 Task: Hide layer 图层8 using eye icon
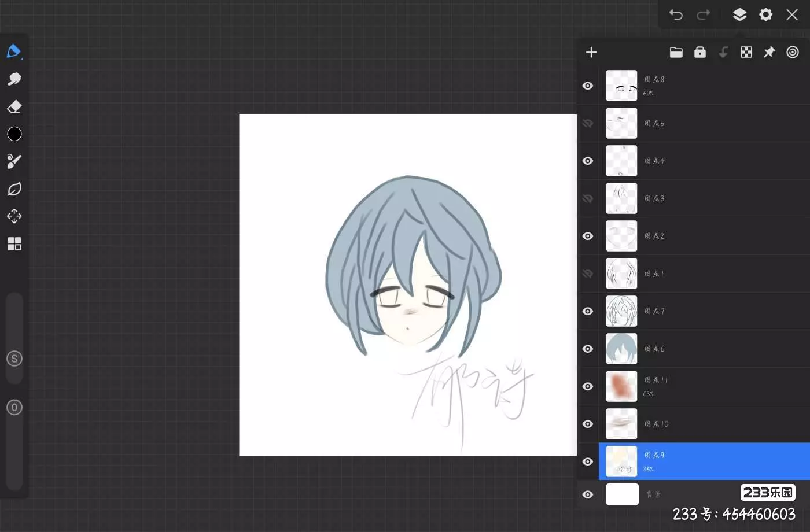(x=588, y=86)
